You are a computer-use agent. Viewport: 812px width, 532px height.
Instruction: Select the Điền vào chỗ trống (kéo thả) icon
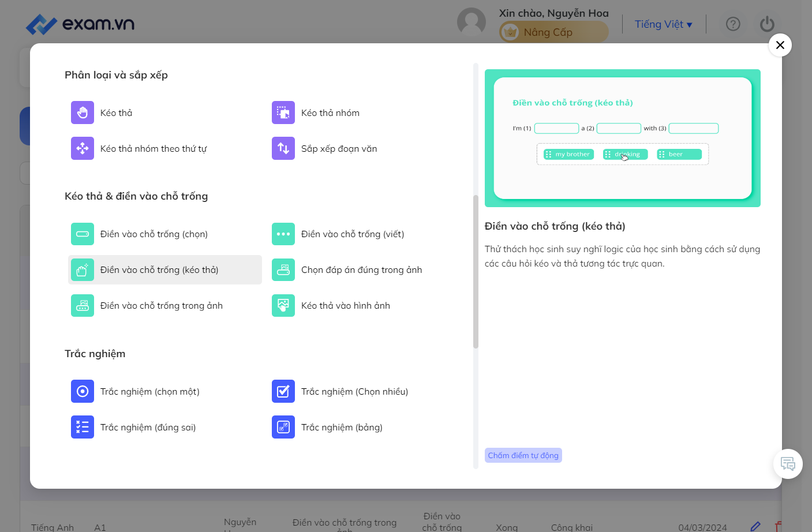pos(83,269)
